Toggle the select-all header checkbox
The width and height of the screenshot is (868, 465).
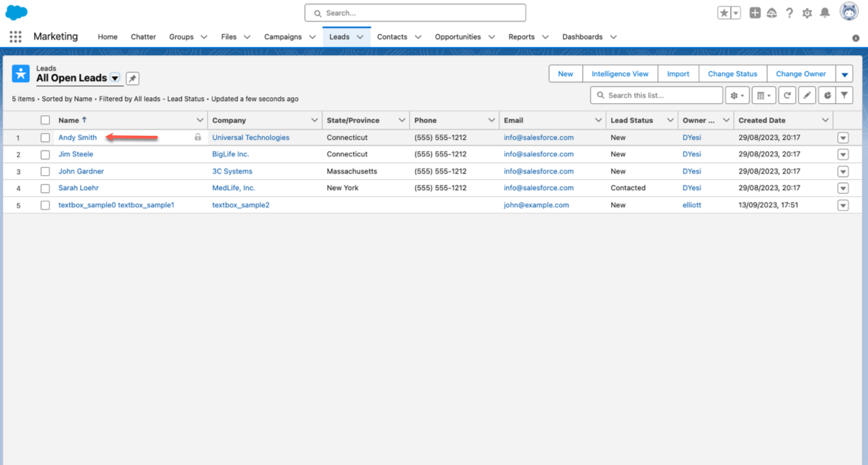click(x=46, y=120)
